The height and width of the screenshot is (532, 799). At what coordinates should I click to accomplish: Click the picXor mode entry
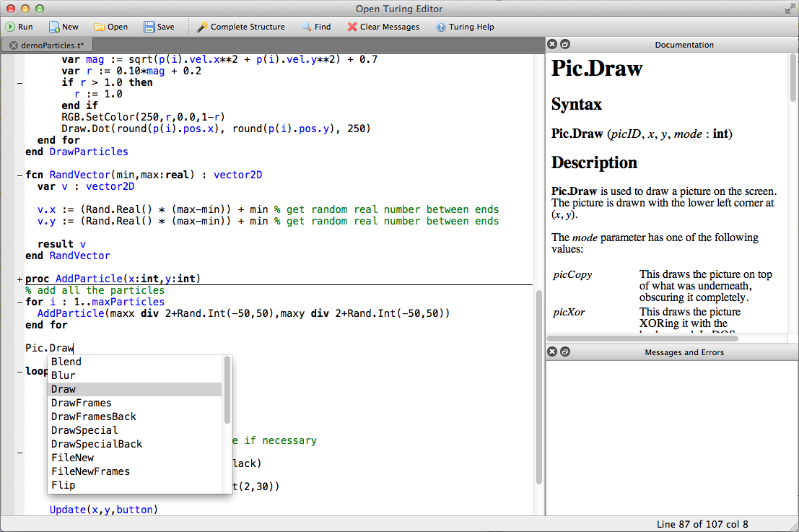point(569,312)
